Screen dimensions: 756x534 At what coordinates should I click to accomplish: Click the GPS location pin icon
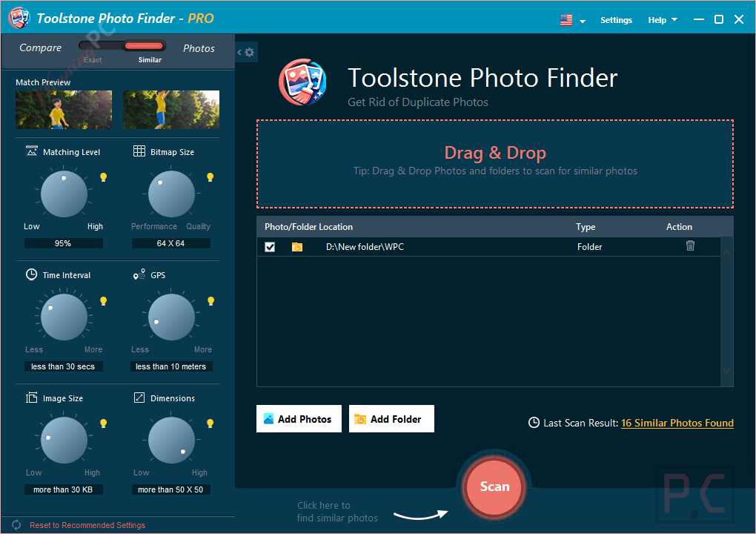139,274
